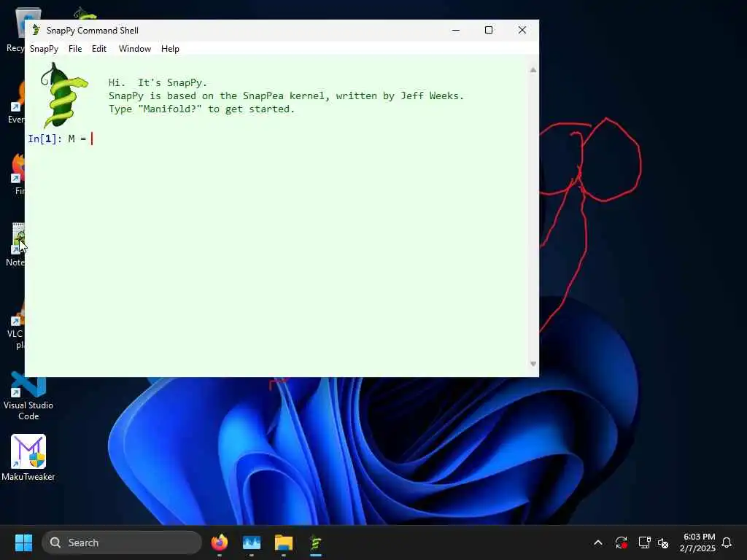The width and height of the screenshot is (747, 560).
Task: Click the muted volume tray icon
Action: click(663, 542)
